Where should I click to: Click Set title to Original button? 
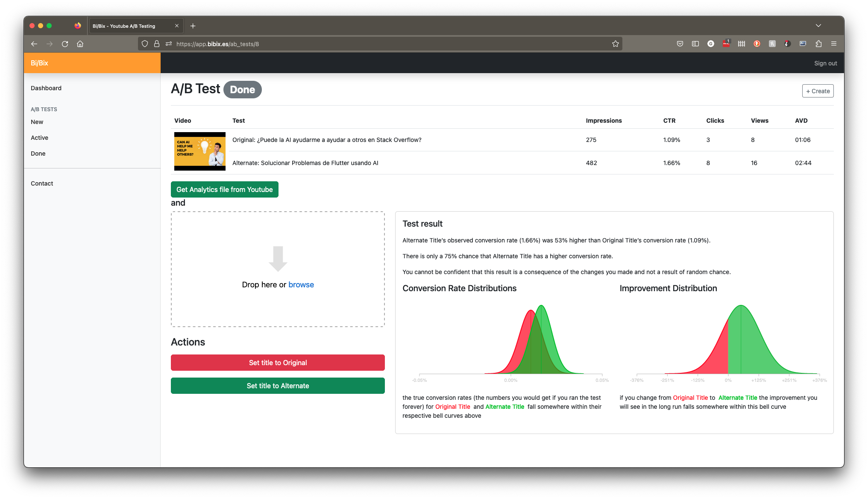click(x=278, y=363)
